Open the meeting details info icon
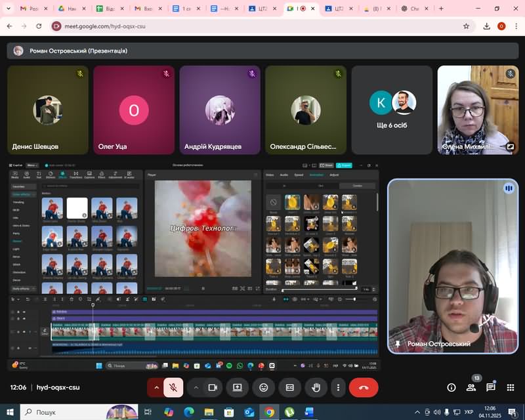525x420 pixels. 451,388
